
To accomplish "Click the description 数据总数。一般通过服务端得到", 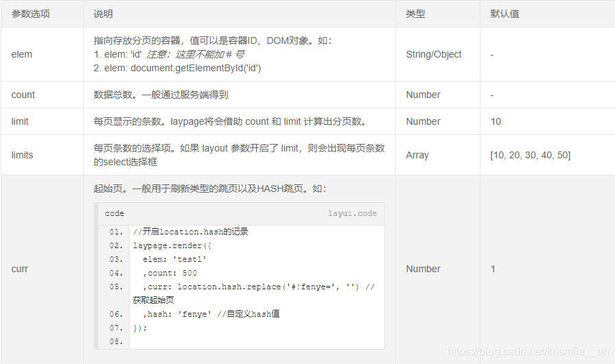I will coord(161,95).
